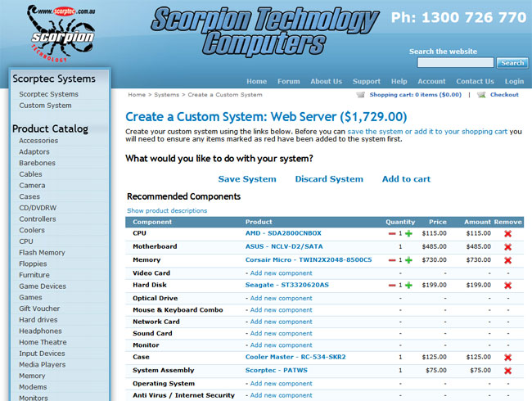The height and width of the screenshot is (401, 532).
Task: Remove the Hard Disk row with the red X
Action: [508, 286]
